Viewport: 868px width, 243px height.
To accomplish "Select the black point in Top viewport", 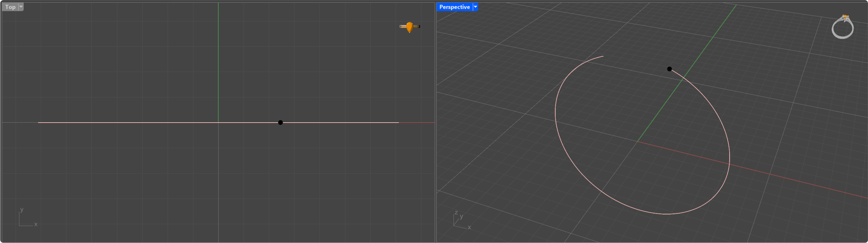I will [280, 123].
